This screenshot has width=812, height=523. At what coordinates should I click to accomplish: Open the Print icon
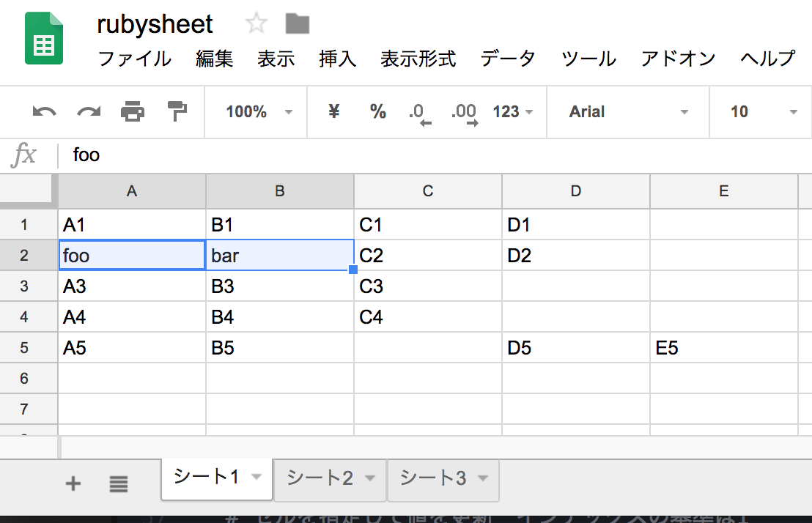[132, 111]
